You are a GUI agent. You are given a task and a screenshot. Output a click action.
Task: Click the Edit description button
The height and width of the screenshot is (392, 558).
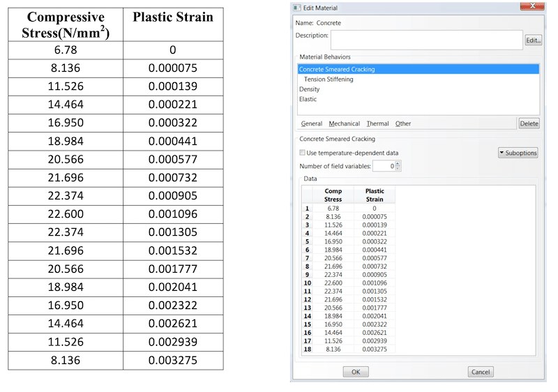(533, 40)
